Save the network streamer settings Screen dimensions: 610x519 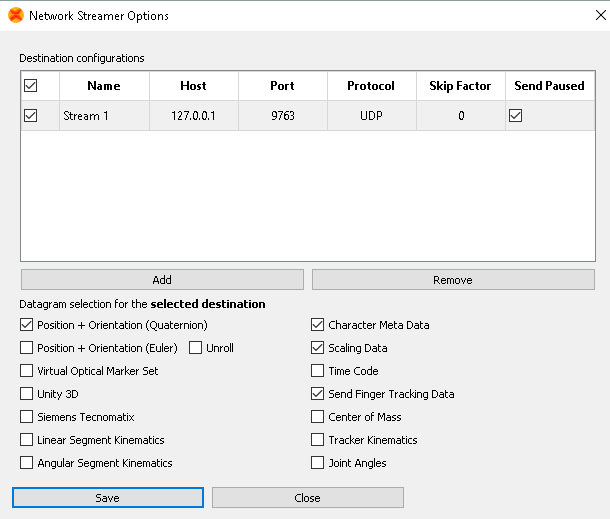108,498
